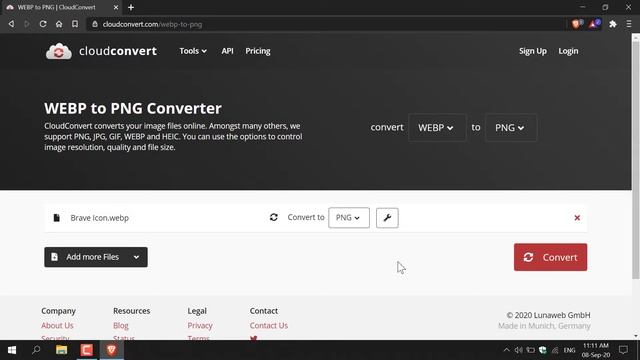Click the red Camtasia taskbar icon
Viewport: 640px width, 360px height.
click(87, 350)
